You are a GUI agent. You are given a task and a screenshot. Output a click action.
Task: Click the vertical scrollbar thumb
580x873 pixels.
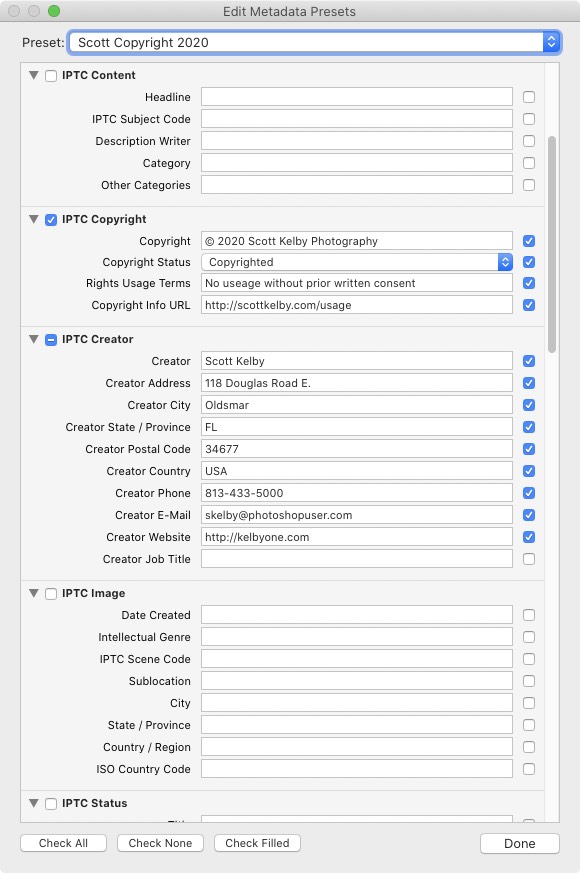coord(552,244)
